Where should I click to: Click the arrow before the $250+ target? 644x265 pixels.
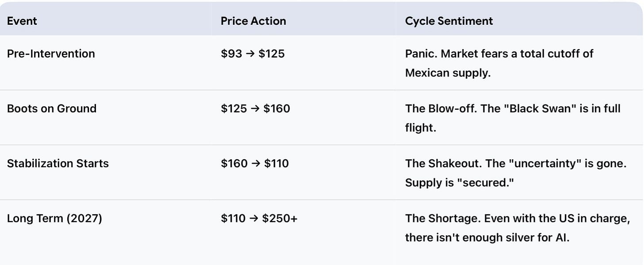coord(254,219)
